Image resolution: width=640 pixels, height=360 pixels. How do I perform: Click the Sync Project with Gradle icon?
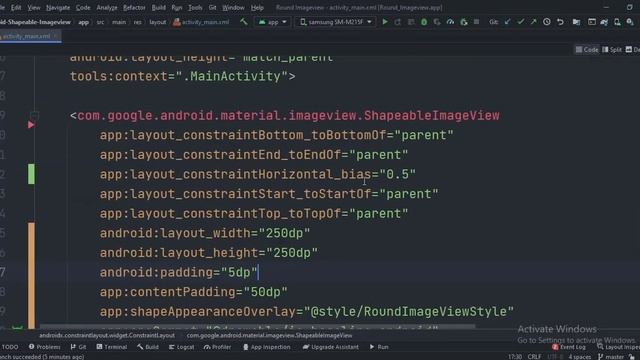pyautogui.click(x=604, y=22)
